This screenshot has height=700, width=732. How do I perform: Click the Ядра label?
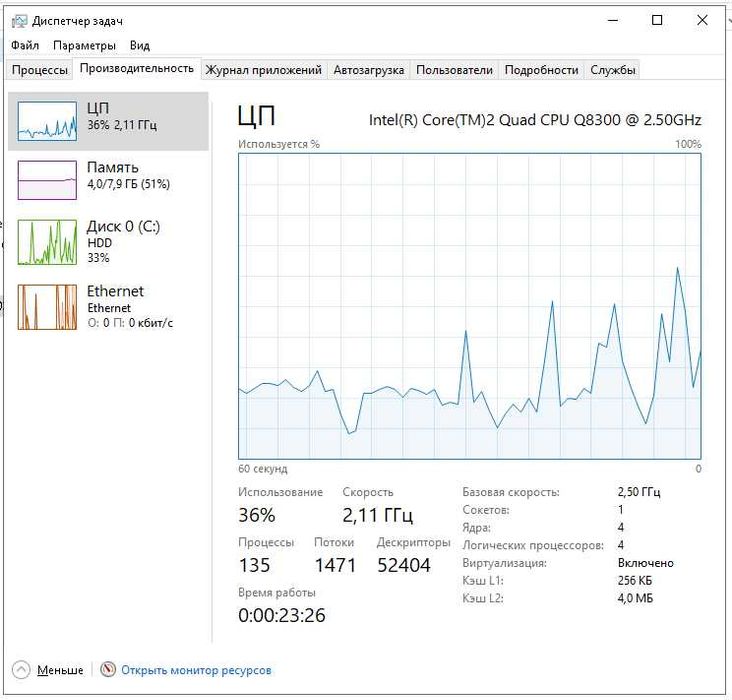tap(476, 528)
